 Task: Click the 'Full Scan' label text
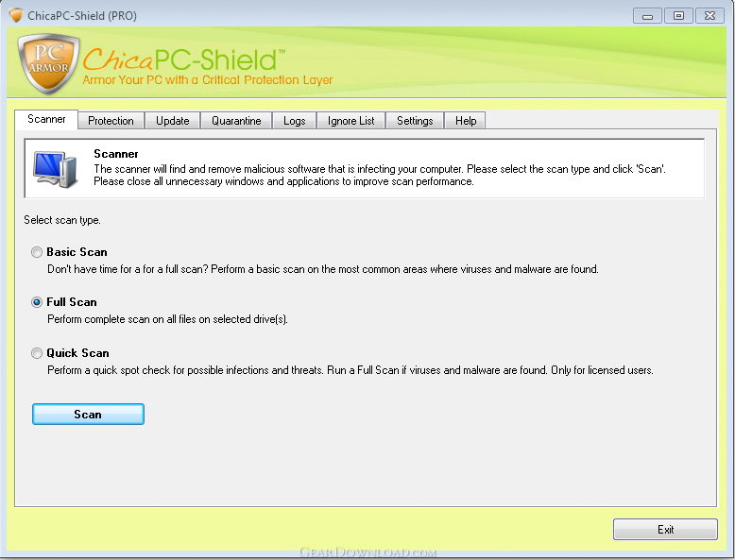tap(72, 302)
